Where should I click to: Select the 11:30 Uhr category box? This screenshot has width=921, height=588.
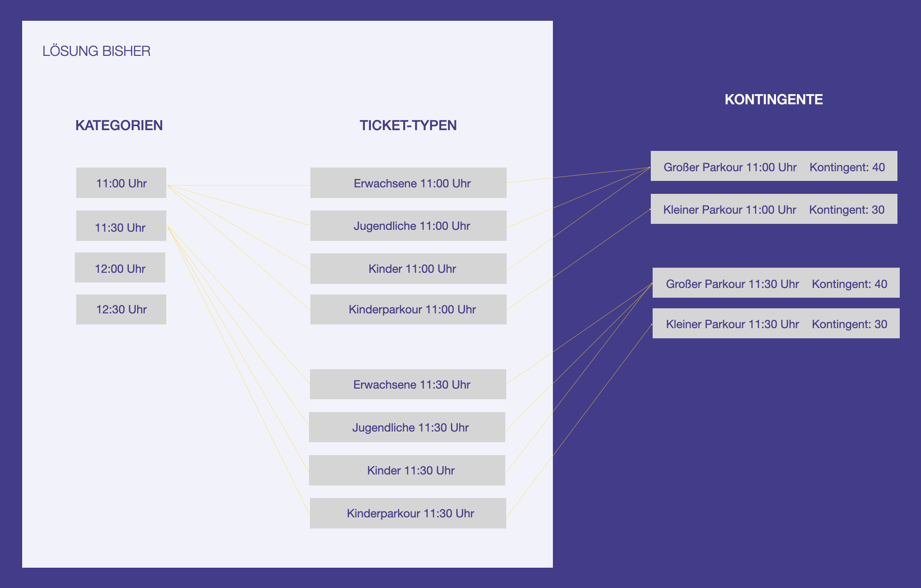(121, 226)
